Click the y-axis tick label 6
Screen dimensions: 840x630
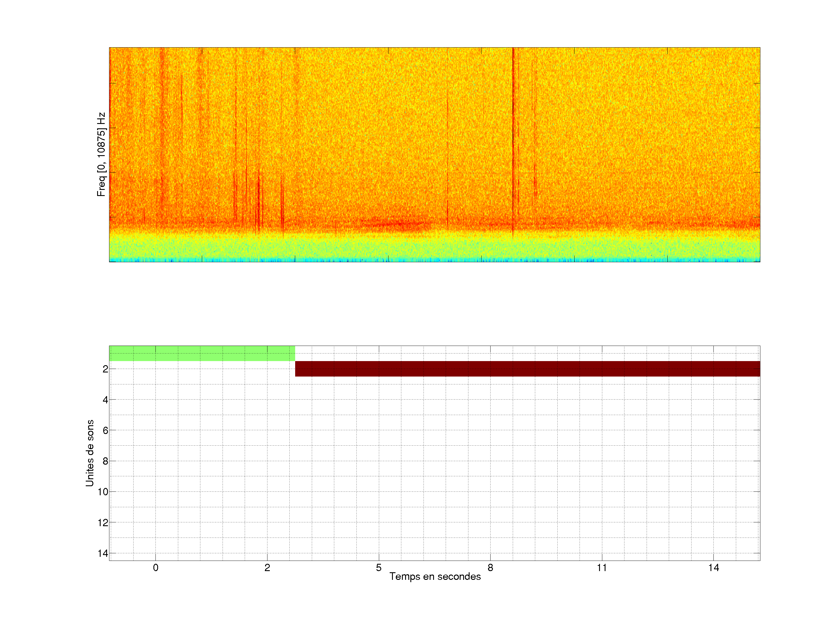[105, 430]
